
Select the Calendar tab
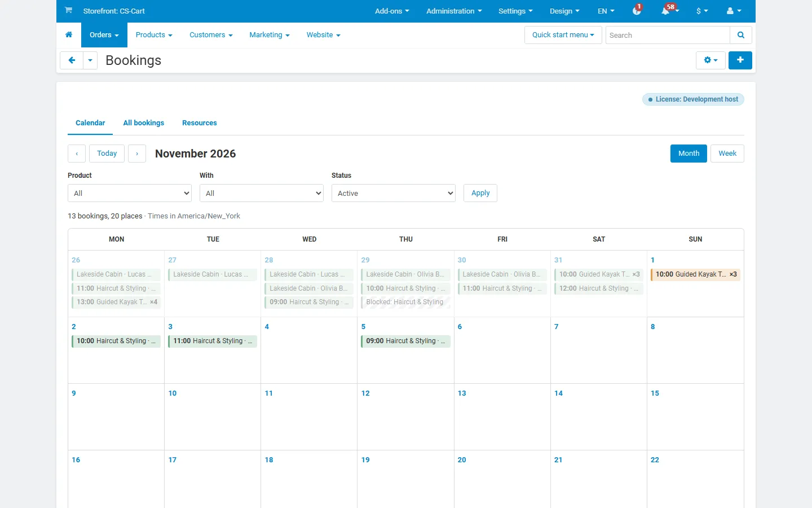(x=90, y=123)
